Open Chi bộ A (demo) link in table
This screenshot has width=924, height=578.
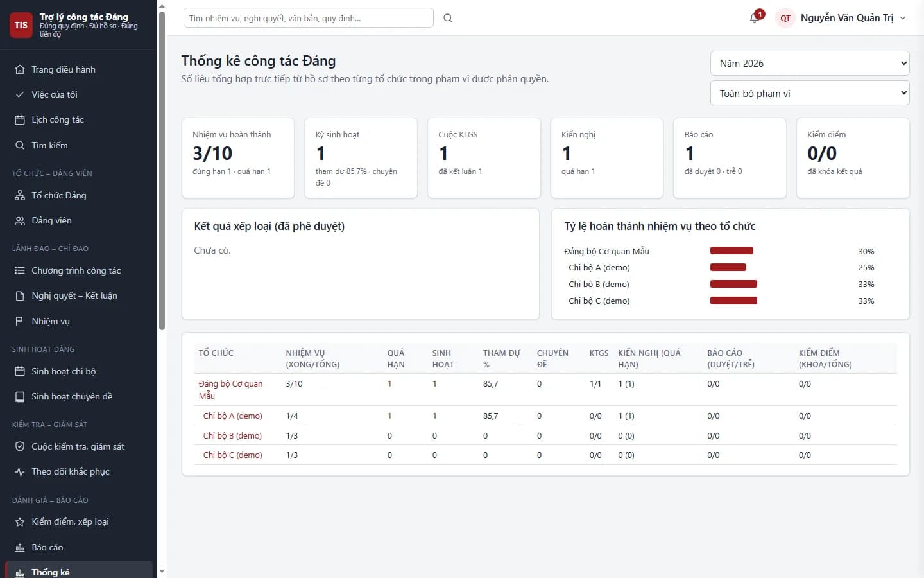[232, 416]
